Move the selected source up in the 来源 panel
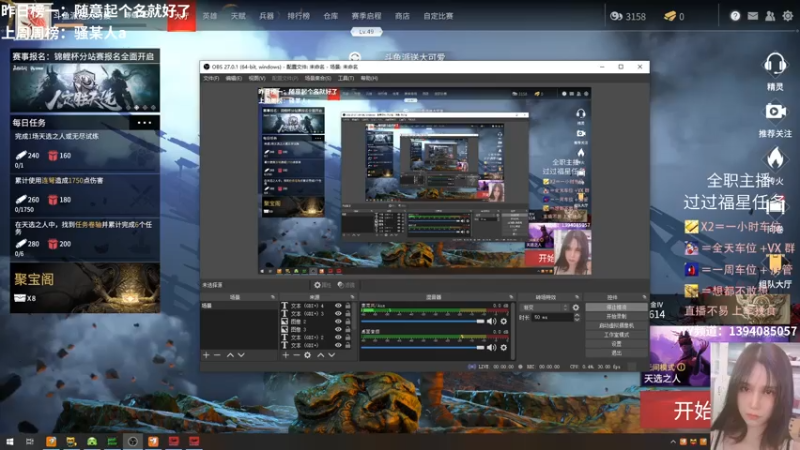Image resolution: width=800 pixels, height=450 pixels. coord(320,355)
